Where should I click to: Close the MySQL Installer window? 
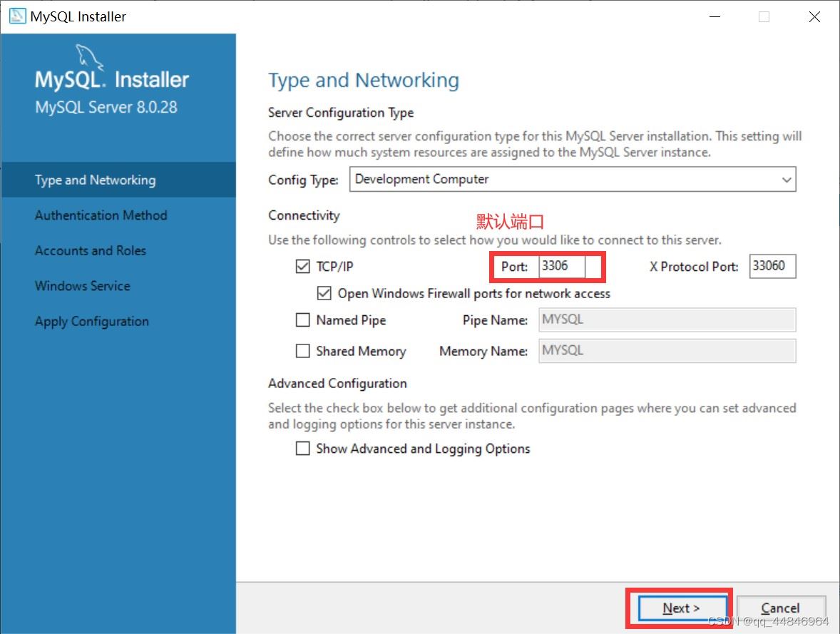814,16
